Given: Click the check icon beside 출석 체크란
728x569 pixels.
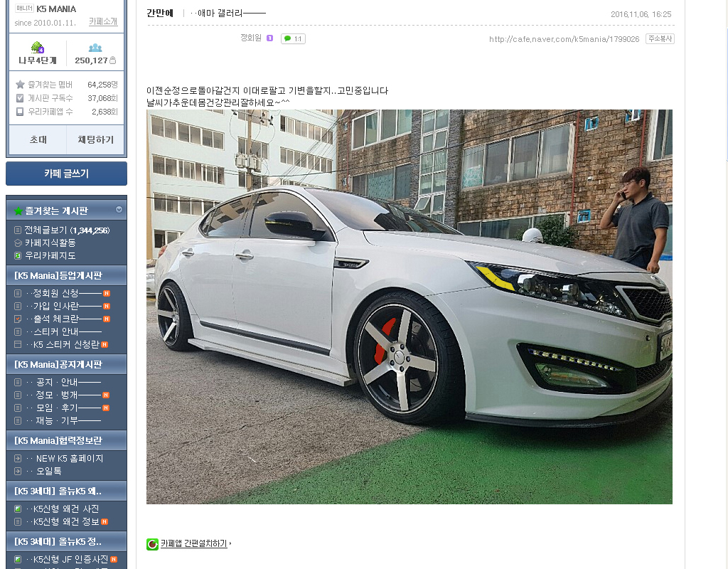Looking at the screenshot, I should [x=18, y=319].
